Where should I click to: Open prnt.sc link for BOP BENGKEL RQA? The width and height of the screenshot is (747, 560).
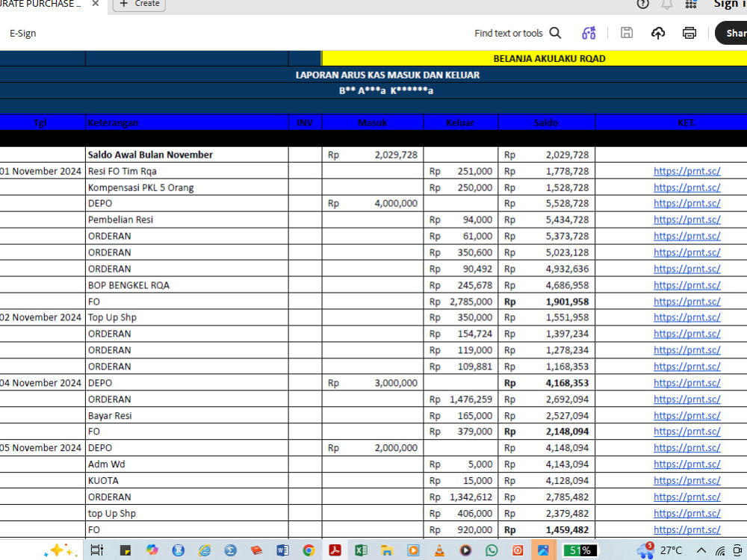(686, 284)
